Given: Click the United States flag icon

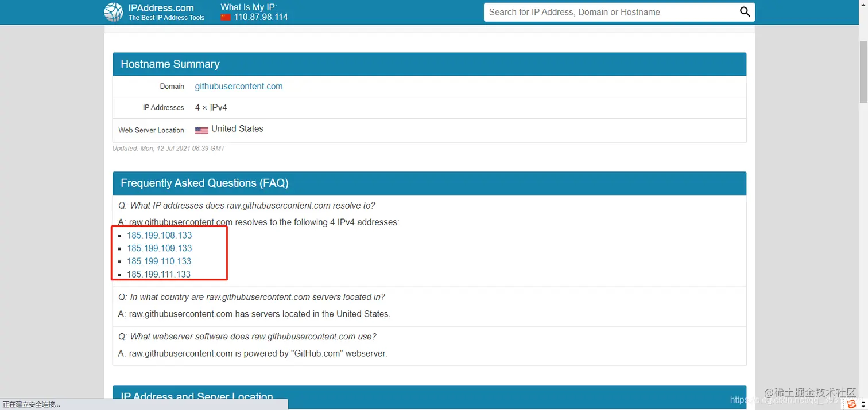Looking at the screenshot, I should point(201,130).
